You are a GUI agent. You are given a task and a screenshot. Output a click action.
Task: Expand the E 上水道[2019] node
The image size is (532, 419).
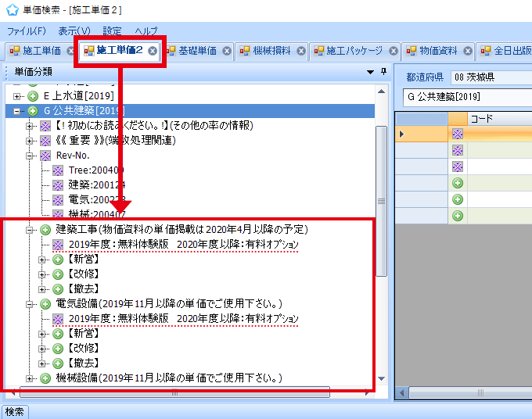click(18, 96)
